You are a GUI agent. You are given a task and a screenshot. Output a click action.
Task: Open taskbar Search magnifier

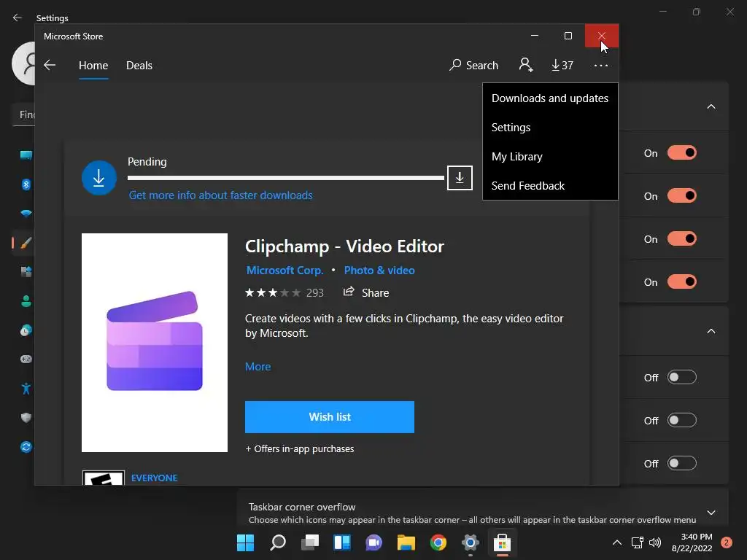point(278,542)
